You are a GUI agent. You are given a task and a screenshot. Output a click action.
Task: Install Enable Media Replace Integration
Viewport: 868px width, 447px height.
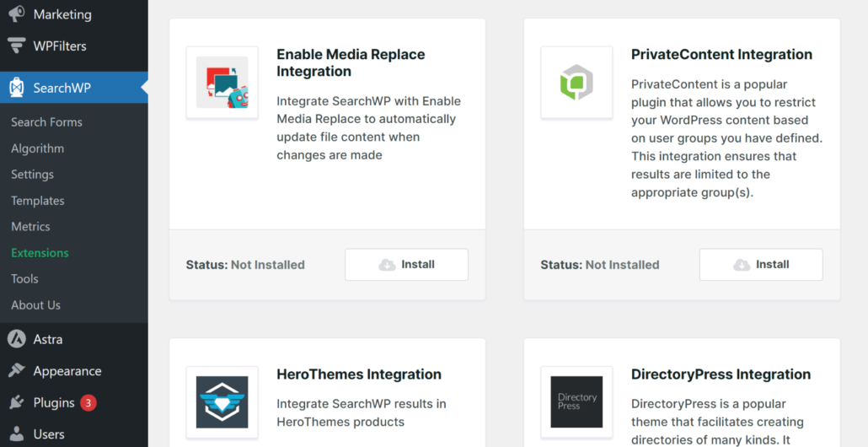406,265
